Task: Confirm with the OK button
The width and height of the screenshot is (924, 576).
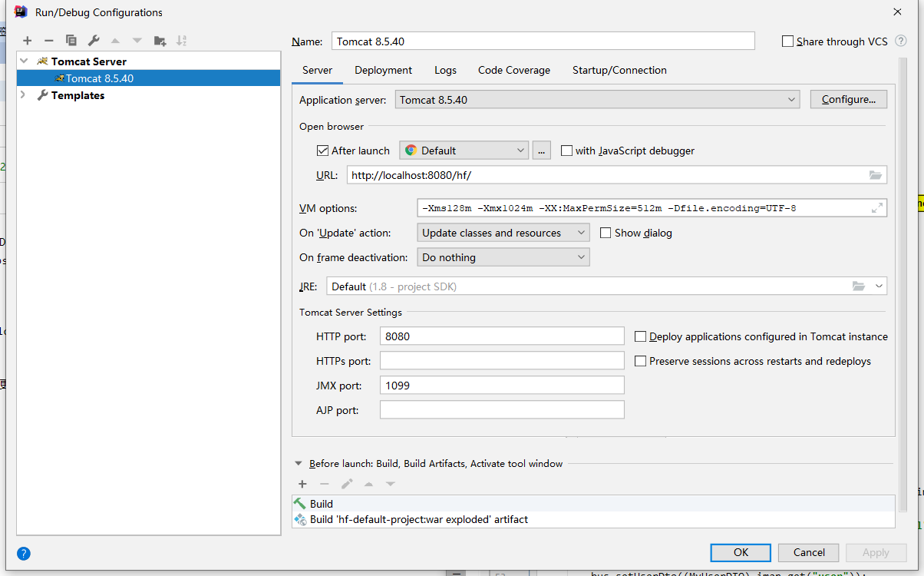Action: 741,552
